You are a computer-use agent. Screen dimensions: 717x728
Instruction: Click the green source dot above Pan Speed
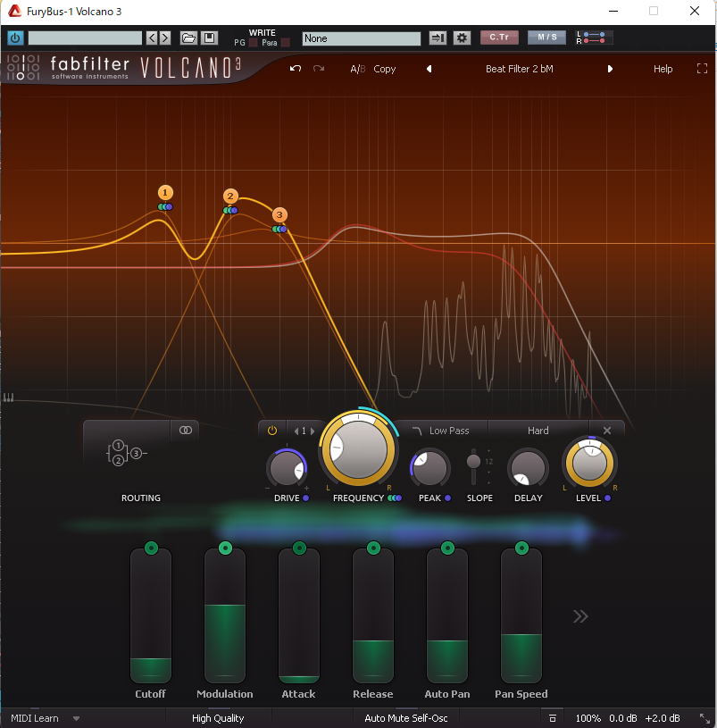521,548
